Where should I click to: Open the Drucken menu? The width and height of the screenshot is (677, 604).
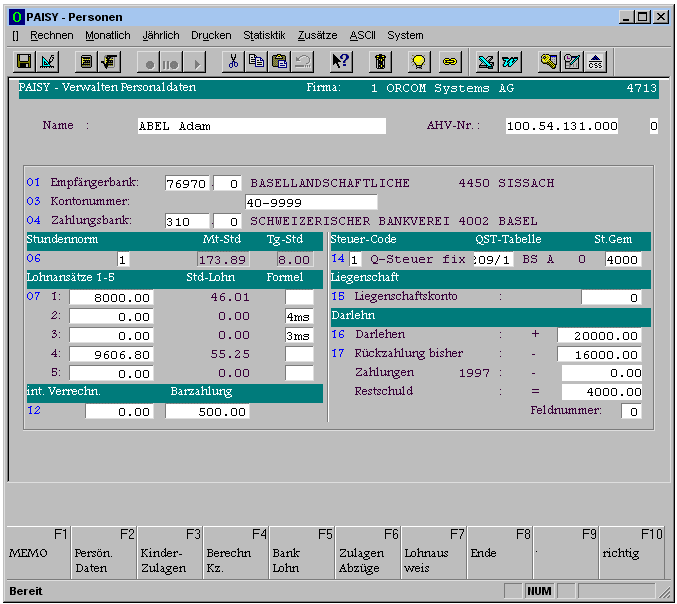click(211, 35)
